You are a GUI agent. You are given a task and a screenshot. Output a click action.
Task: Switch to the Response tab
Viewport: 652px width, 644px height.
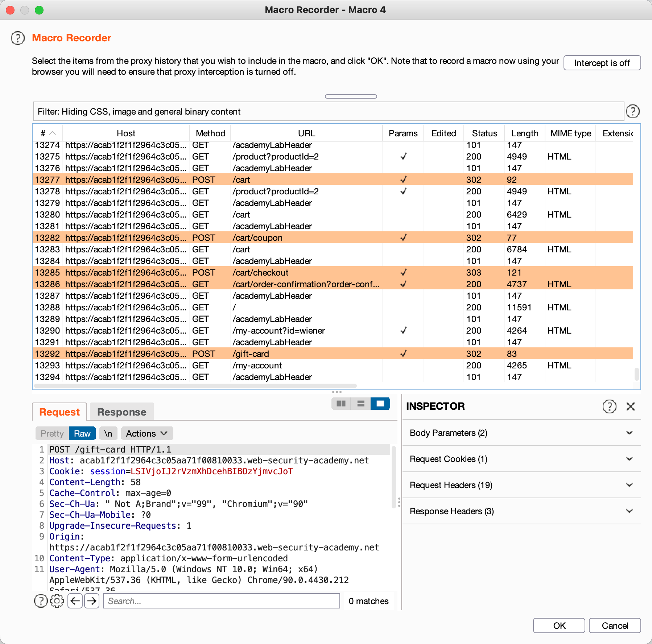tap(122, 412)
